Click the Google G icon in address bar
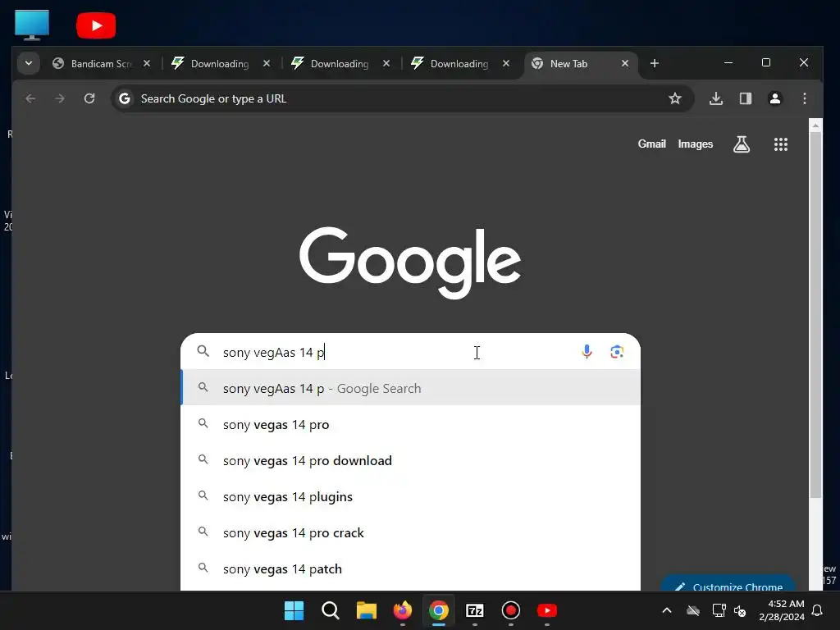Screen dimensions: 840x630 (125, 98)
